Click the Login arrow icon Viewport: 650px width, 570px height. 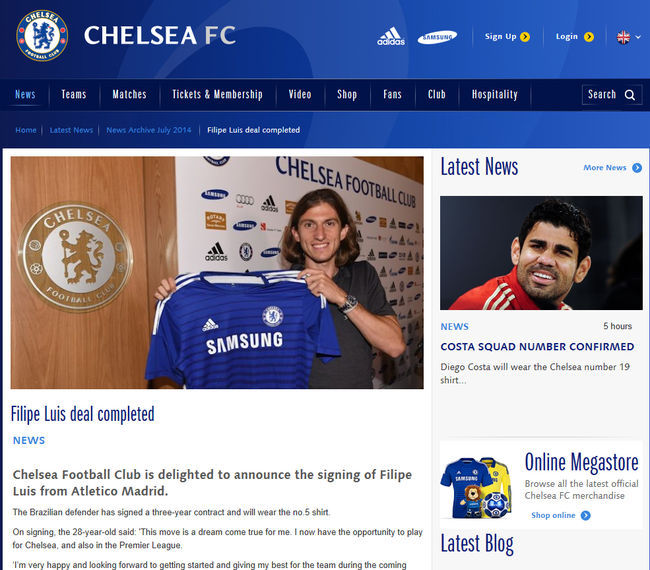click(x=589, y=37)
